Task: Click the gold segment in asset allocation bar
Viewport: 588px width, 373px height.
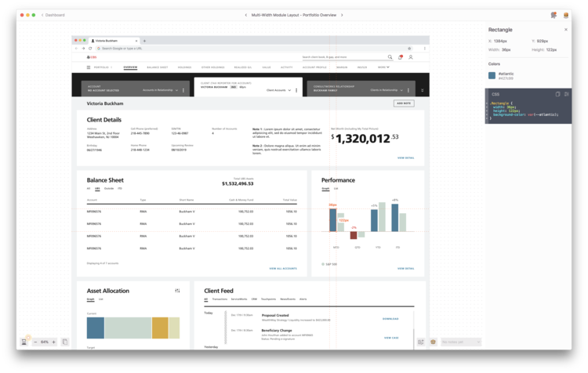Action: [160, 328]
